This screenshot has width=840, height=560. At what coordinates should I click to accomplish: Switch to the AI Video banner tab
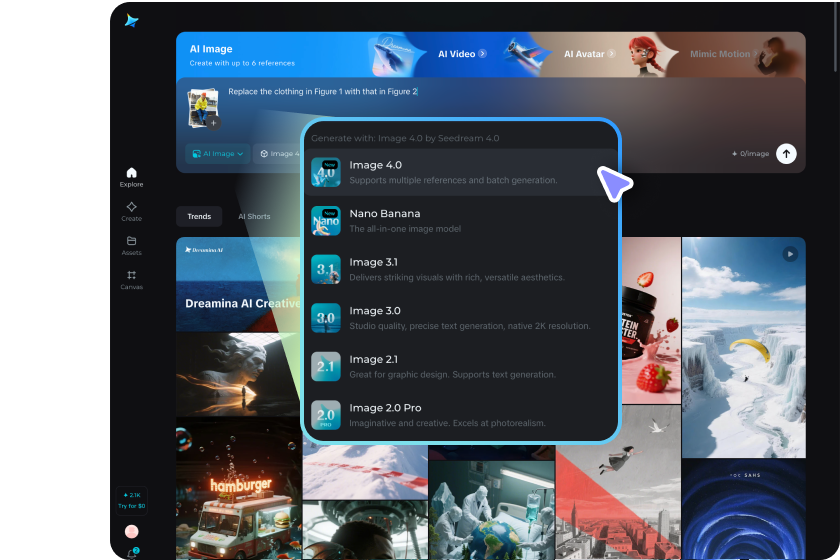(462, 54)
